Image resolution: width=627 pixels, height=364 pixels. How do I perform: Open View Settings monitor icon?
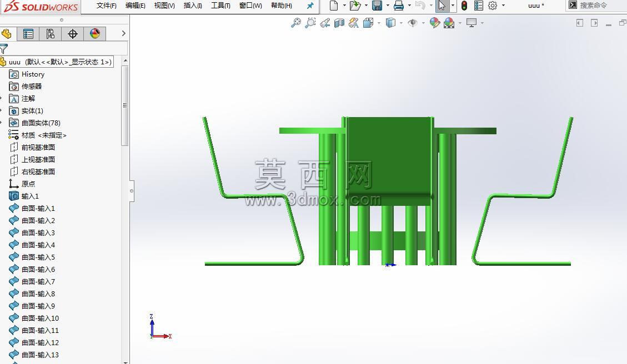pyautogui.click(x=471, y=23)
